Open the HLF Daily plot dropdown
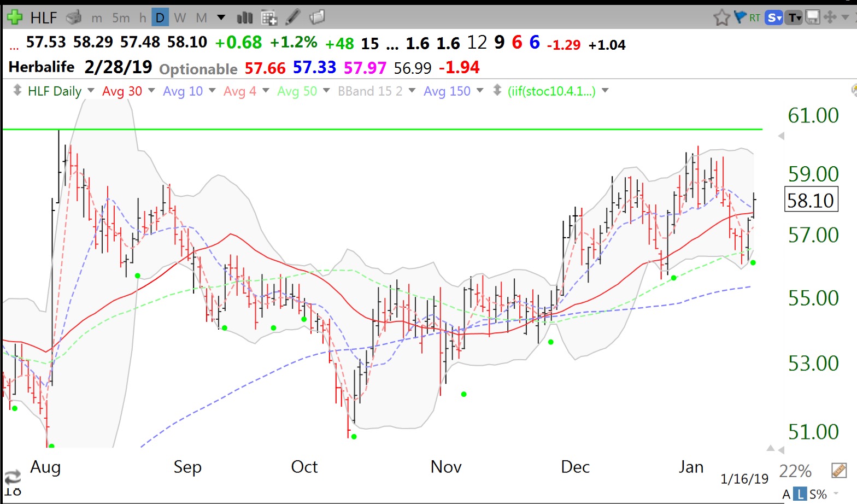The image size is (857, 504). (91, 91)
